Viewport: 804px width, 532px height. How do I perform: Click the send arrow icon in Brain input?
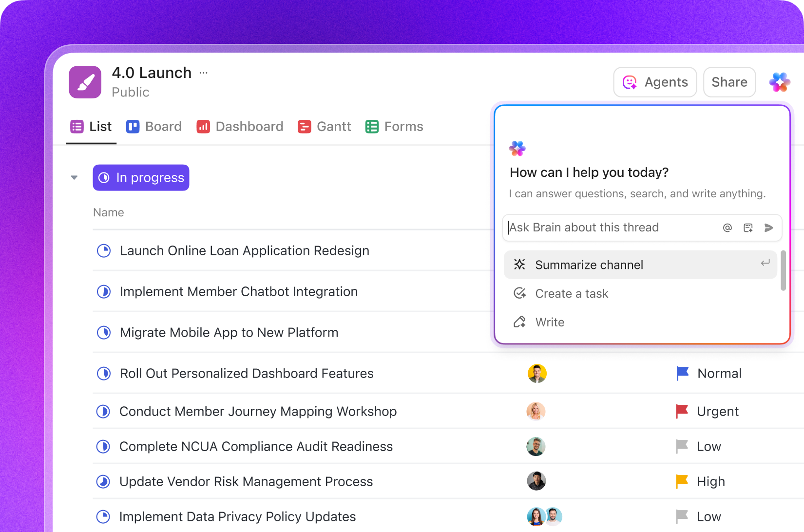point(769,228)
